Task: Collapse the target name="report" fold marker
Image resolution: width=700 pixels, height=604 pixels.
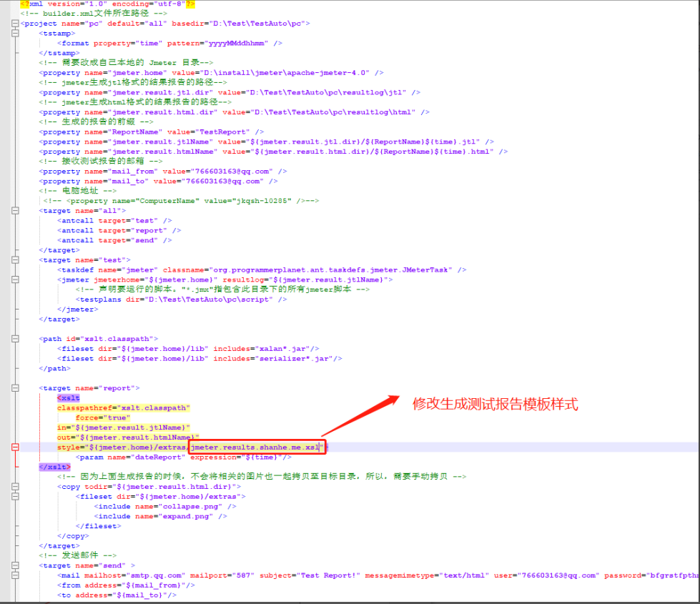Action: [15, 388]
